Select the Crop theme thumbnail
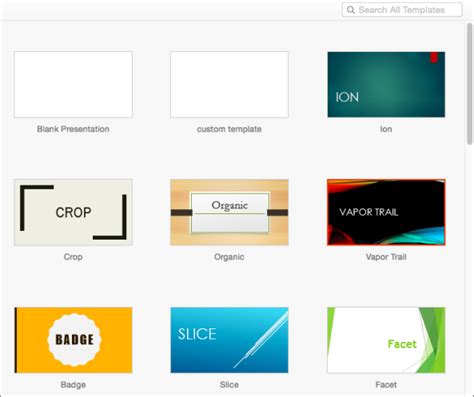 pyautogui.click(x=73, y=212)
